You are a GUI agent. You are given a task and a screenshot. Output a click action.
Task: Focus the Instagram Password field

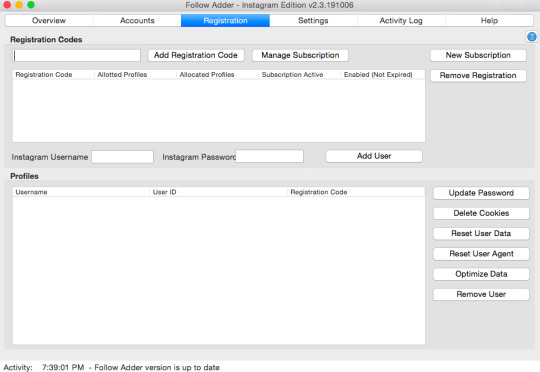point(269,156)
